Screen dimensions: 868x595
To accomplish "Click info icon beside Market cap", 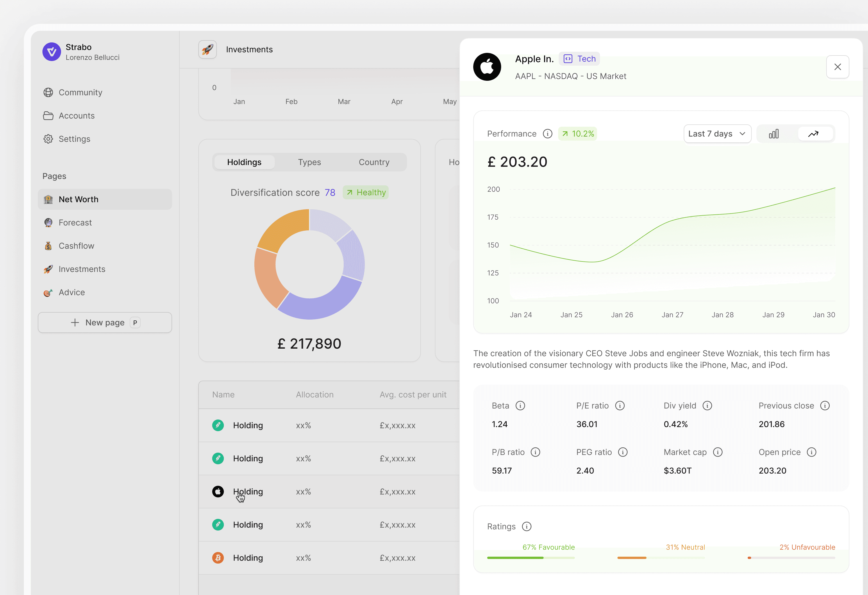I will pyautogui.click(x=717, y=452).
